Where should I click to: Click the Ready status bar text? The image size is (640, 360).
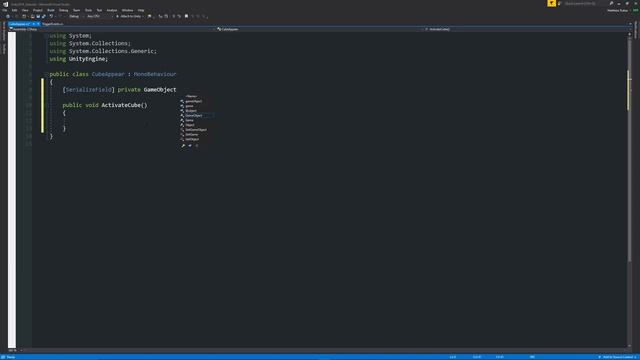click(x=11, y=357)
